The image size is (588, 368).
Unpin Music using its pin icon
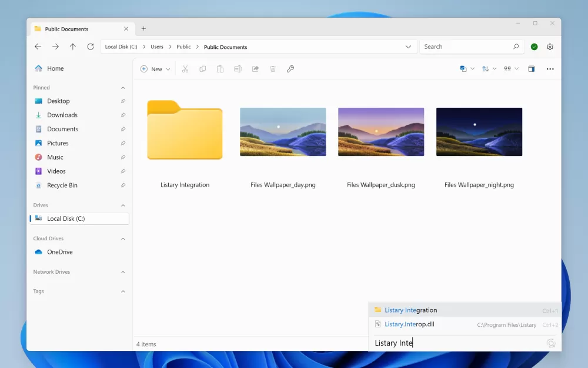(123, 157)
